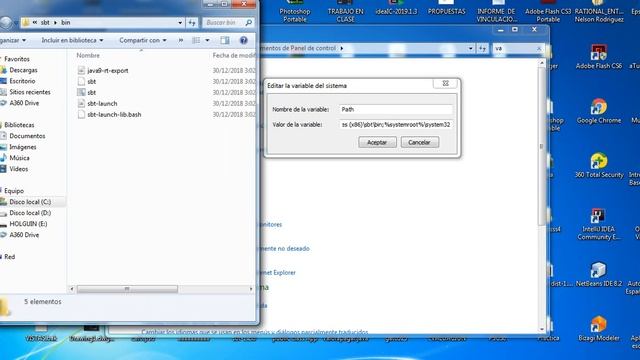This screenshot has height=360, width=640.
Task: Open the view options dropdown arrow
Action: tap(207, 40)
